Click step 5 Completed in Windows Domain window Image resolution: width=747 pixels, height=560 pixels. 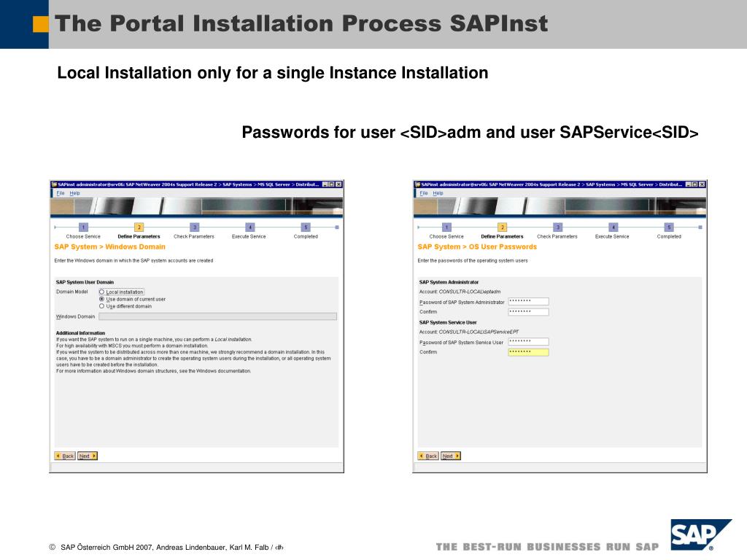[x=306, y=227]
